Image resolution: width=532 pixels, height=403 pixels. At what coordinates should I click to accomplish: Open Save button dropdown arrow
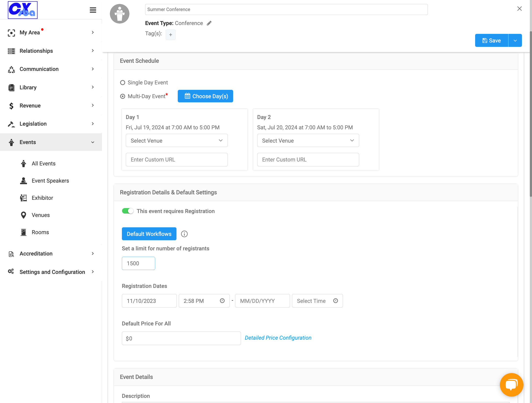coord(515,40)
